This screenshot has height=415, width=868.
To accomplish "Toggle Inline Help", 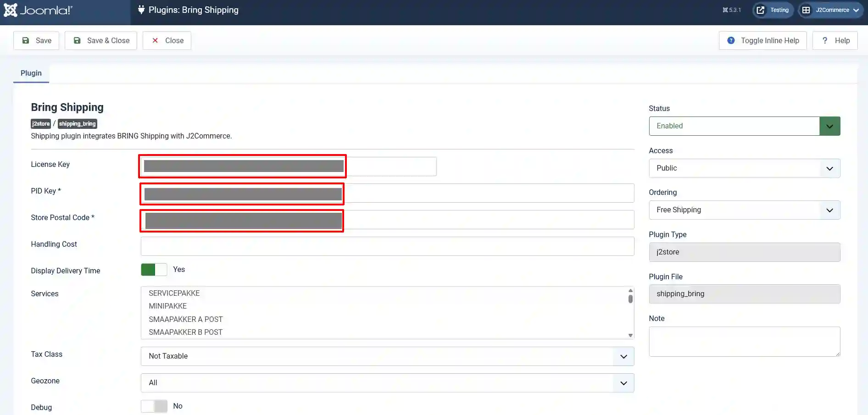I will tap(763, 40).
